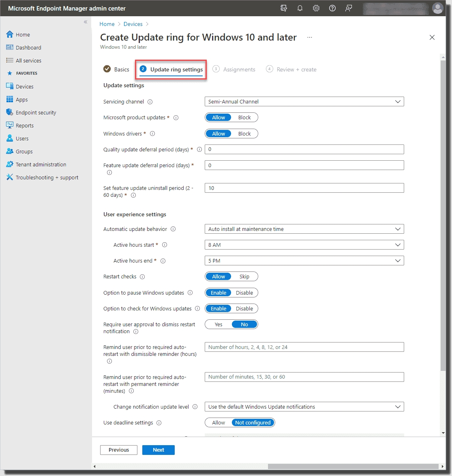Open portal settings gear icon
The image size is (452, 476).
(x=316, y=8)
